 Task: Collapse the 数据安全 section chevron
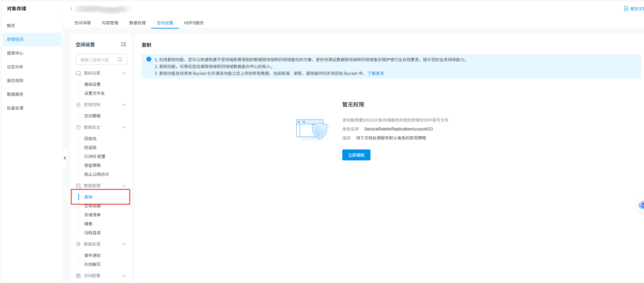click(124, 127)
